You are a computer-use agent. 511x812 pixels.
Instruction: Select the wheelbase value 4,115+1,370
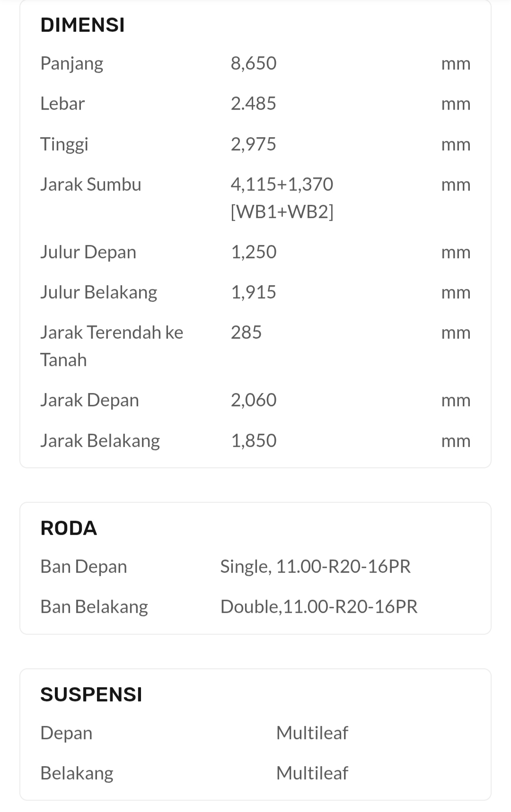(x=282, y=184)
